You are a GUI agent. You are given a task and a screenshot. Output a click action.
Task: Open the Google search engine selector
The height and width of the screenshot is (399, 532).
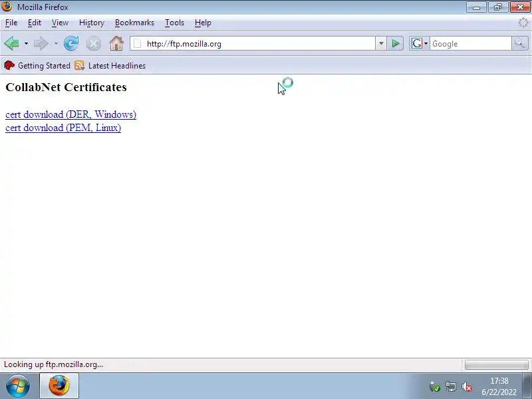420,43
